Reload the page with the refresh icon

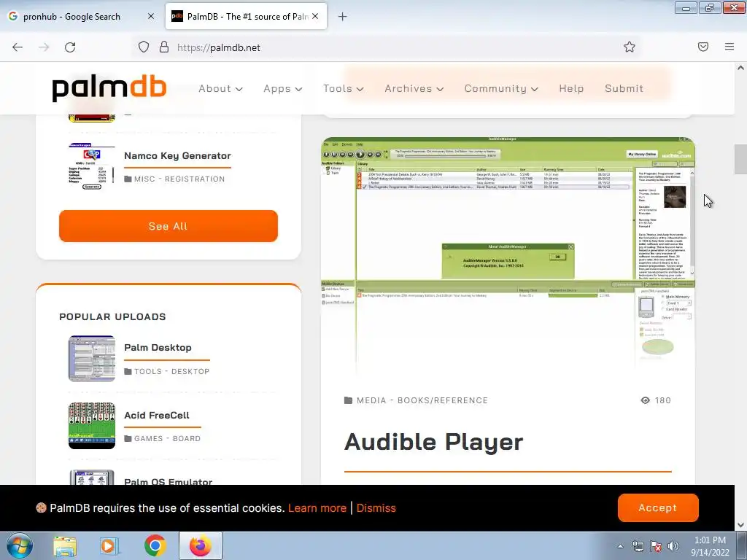(70, 47)
